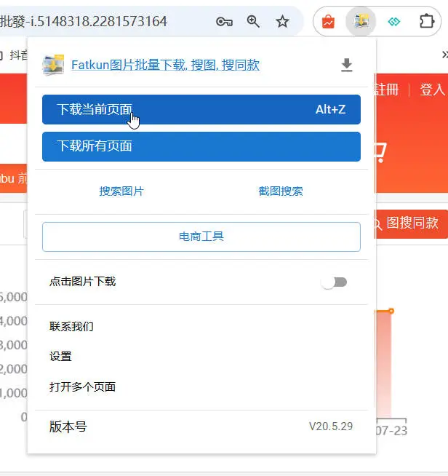The height and width of the screenshot is (476, 448).
Task: Click 图搜同款 button on background page
Action: click(x=412, y=223)
